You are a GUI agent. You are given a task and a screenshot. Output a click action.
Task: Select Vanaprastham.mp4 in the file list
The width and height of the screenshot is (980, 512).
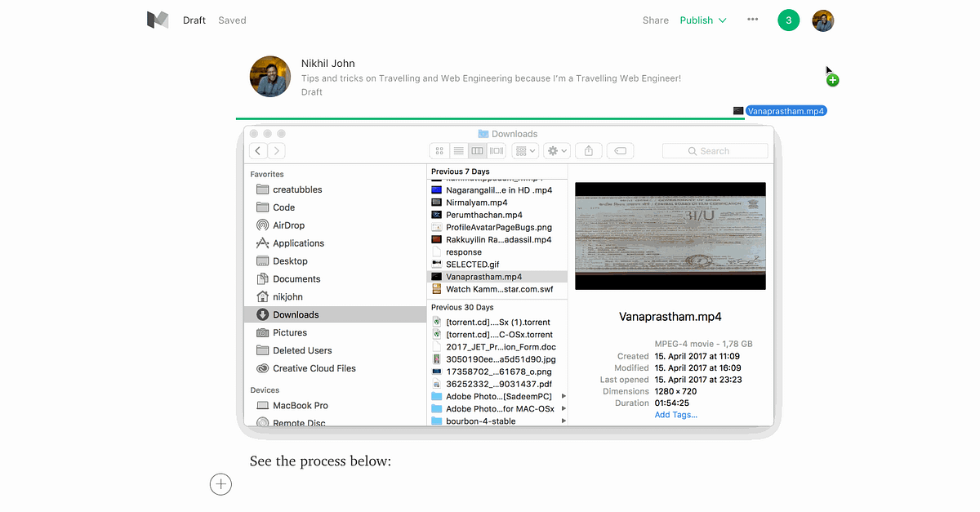click(483, 276)
